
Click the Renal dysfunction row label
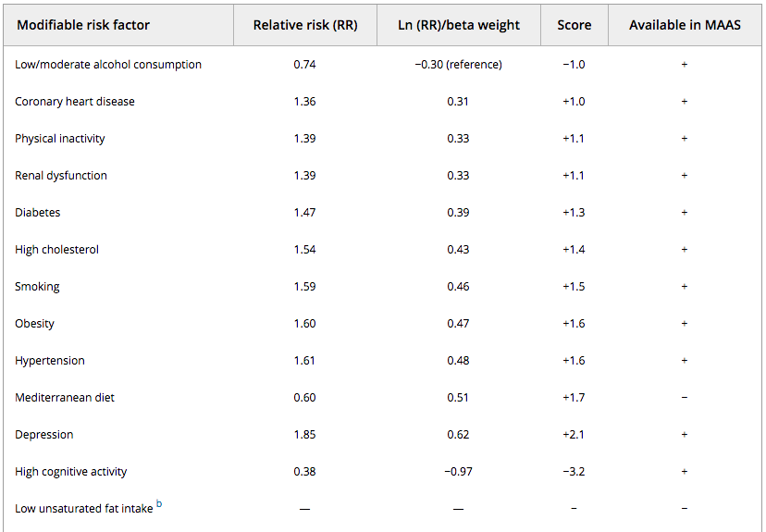(60, 176)
